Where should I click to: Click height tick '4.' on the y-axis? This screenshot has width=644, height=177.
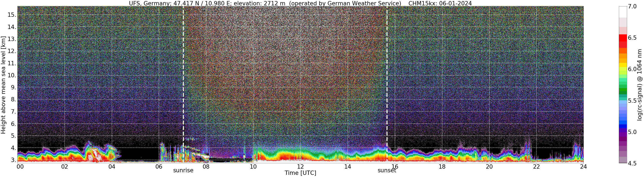coord(13,148)
